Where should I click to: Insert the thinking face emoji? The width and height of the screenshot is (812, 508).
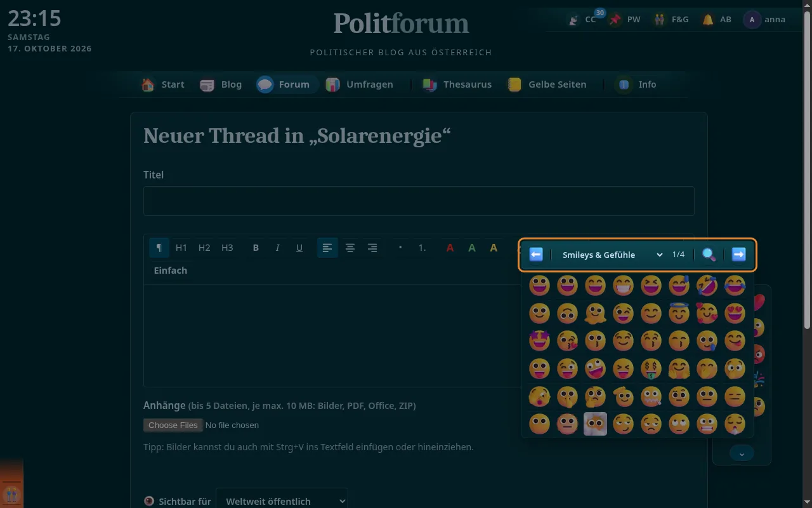pos(595,396)
